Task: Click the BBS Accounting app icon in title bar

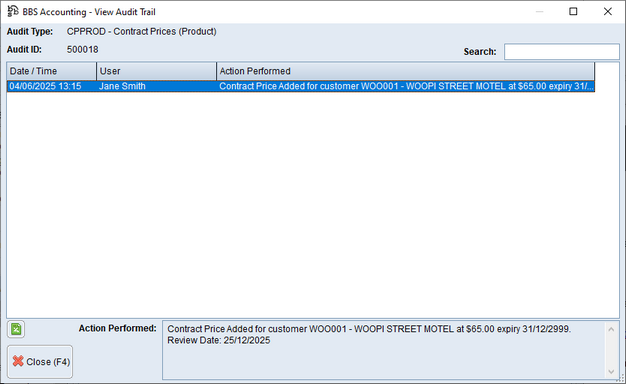Action: click(x=13, y=11)
